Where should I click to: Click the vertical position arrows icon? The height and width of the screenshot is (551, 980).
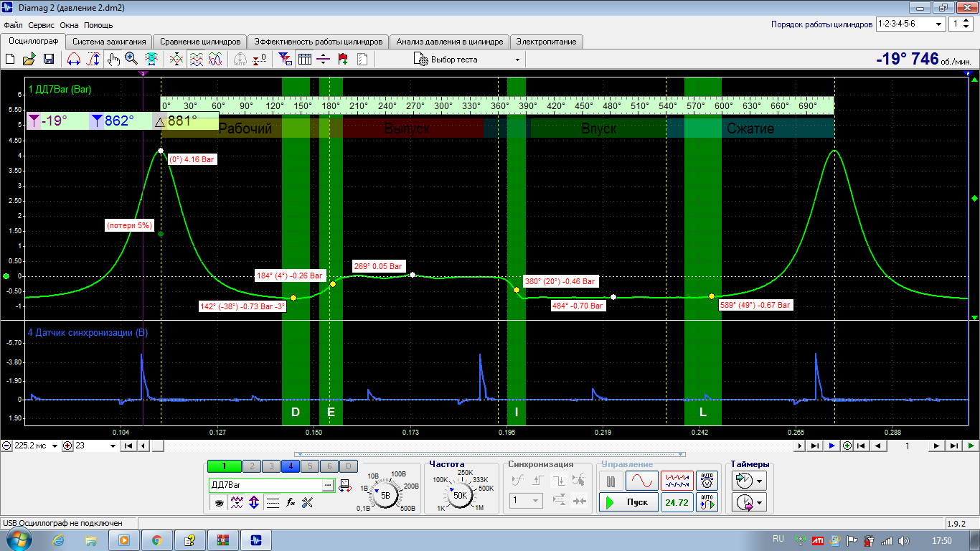pyautogui.click(x=254, y=503)
